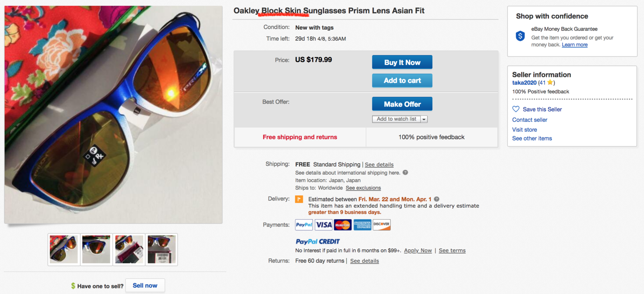This screenshot has width=644, height=294.
Task: Click the Visa card payment icon
Action: click(x=324, y=225)
